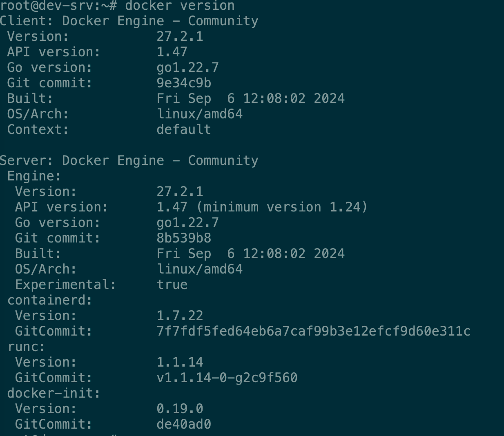Click the Context value 'default'

click(x=184, y=129)
